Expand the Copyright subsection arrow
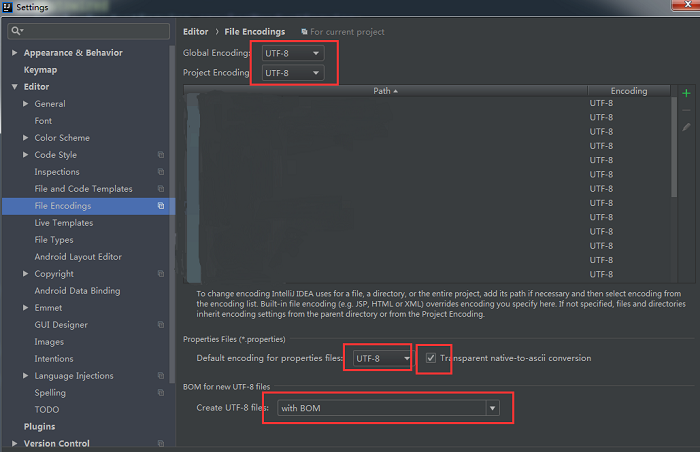The image size is (700, 452). coord(25,273)
